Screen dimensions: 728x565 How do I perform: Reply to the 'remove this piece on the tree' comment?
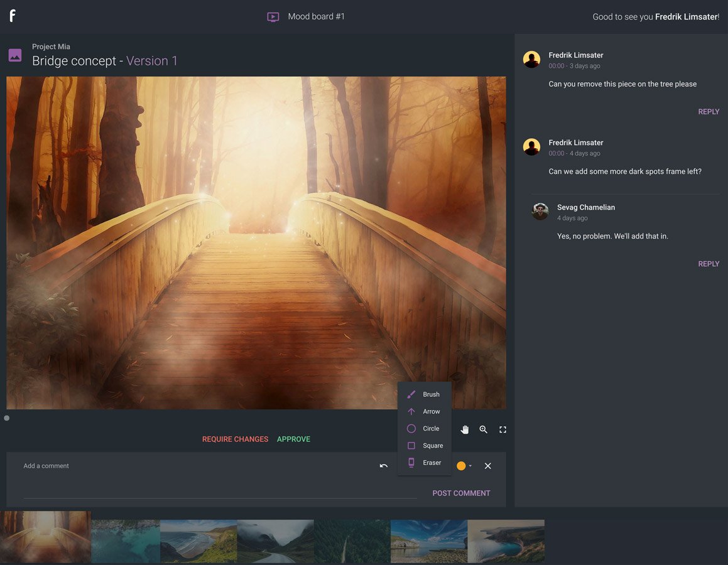(x=709, y=112)
